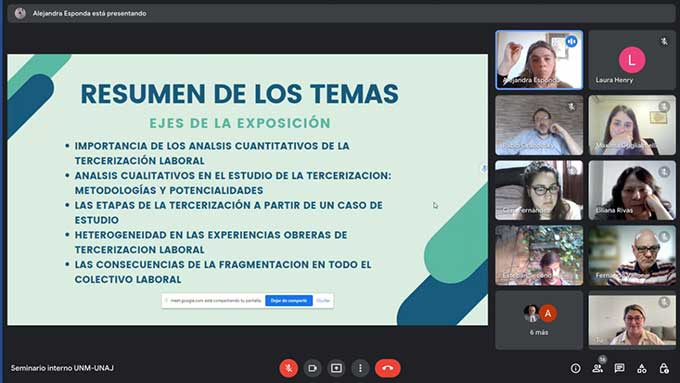Select Eliana Rivas's video tile
Screen dimensions: 680x383
pos(632,190)
